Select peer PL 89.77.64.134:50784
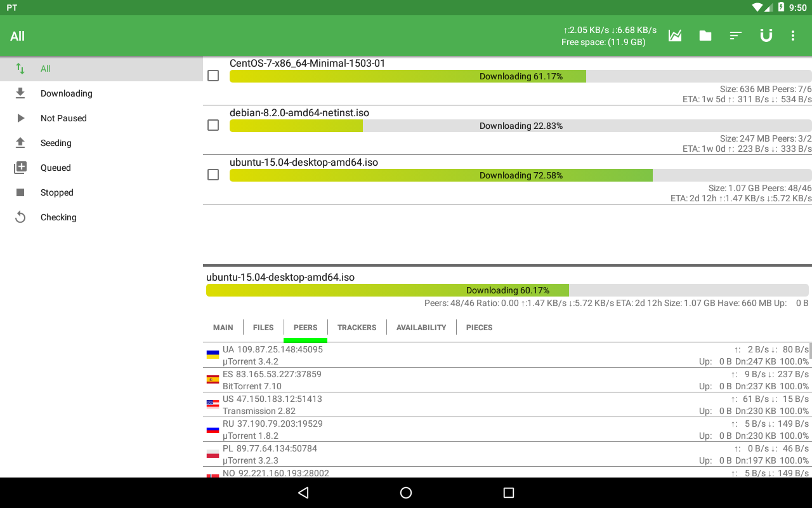 click(x=270, y=448)
